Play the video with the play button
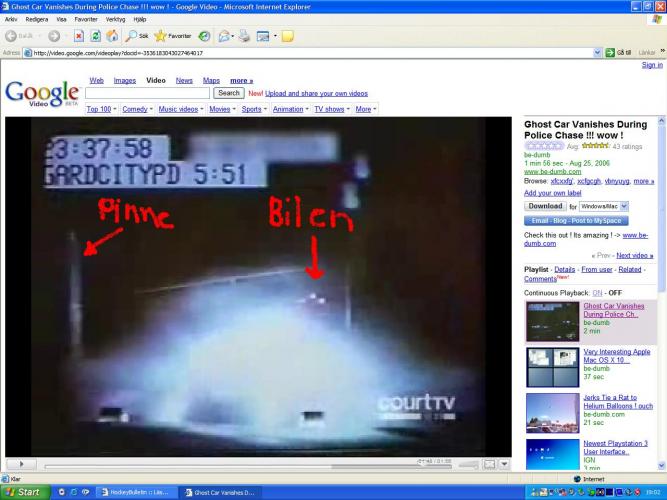 (x=21, y=464)
